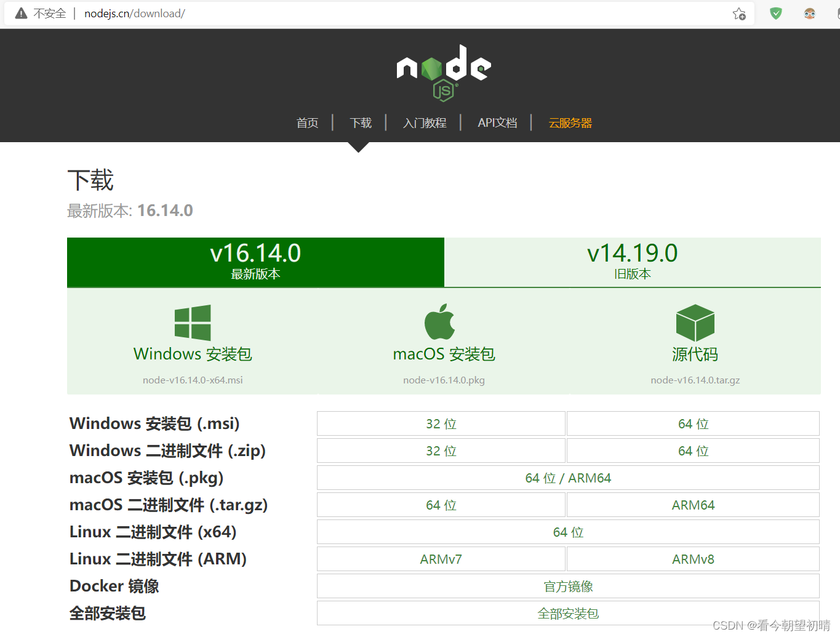
Task: Select 32 位 for Windows 安装包 (.msi)
Action: click(441, 423)
